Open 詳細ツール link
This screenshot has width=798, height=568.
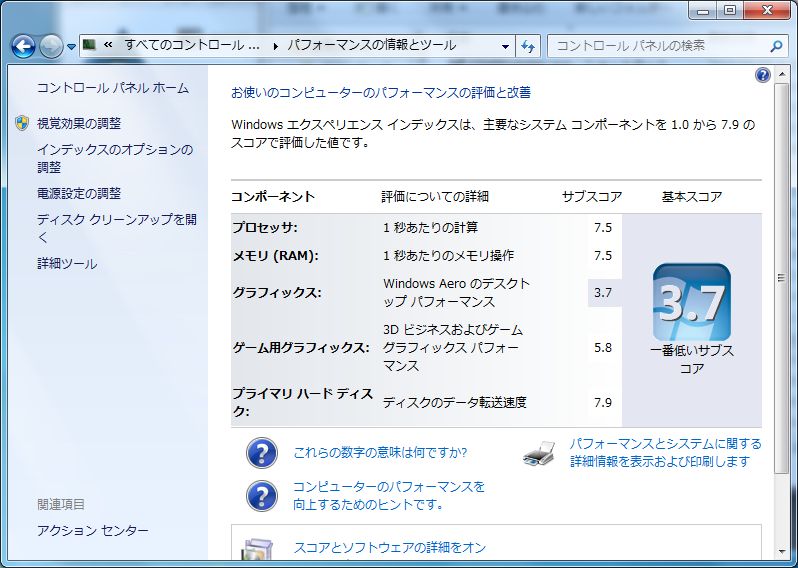[67, 264]
